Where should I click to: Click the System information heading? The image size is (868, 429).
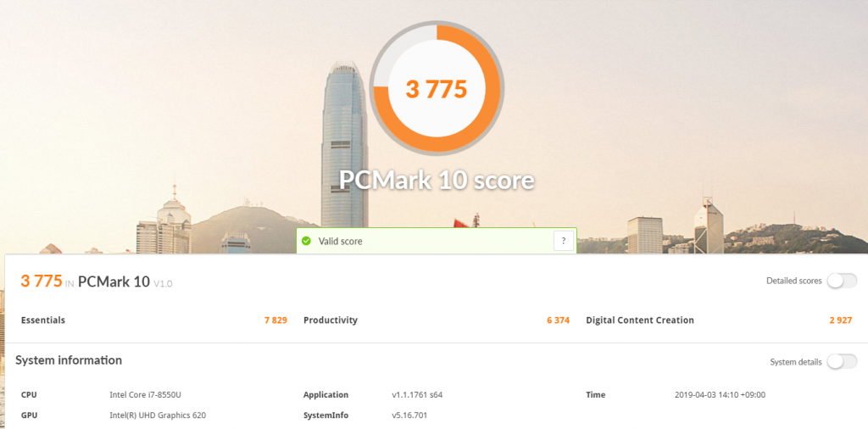tap(69, 360)
